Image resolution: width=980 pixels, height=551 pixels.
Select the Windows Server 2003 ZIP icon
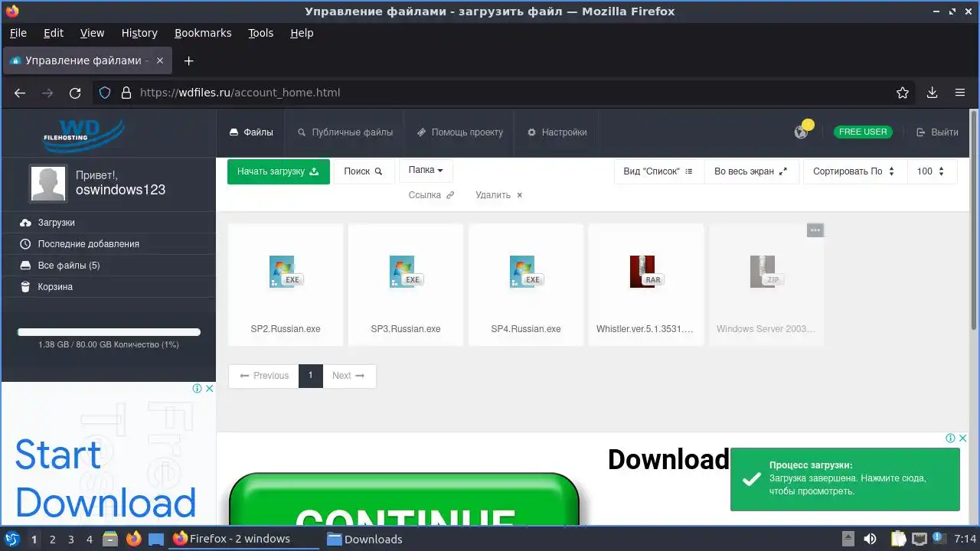click(766, 272)
